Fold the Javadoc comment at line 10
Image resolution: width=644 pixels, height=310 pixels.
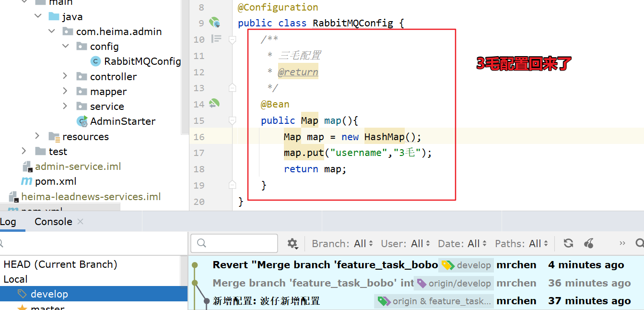(233, 39)
